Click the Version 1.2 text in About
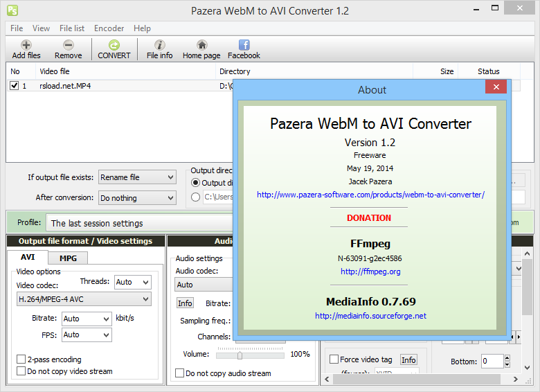The image size is (540, 392). [370, 142]
